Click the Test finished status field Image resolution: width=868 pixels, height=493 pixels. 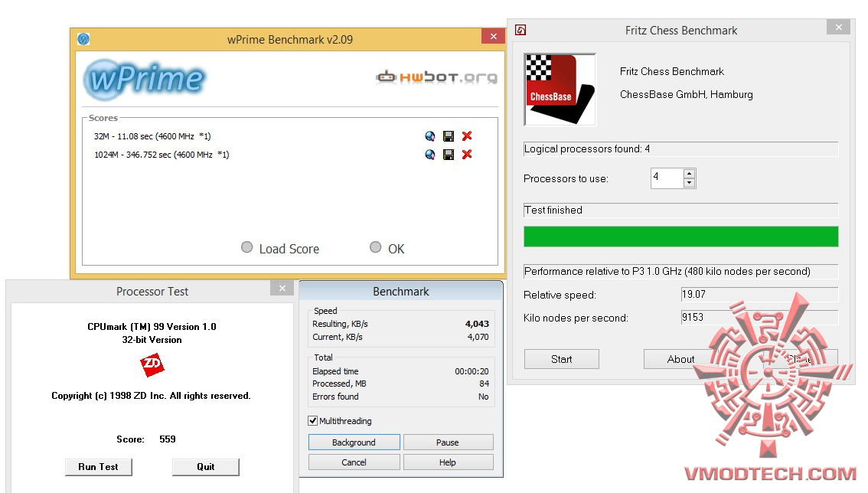tap(681, 210)
